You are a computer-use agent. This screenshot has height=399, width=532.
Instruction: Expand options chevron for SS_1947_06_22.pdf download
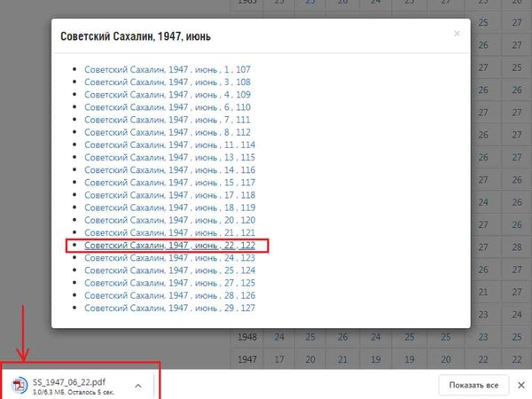(138, 385)
